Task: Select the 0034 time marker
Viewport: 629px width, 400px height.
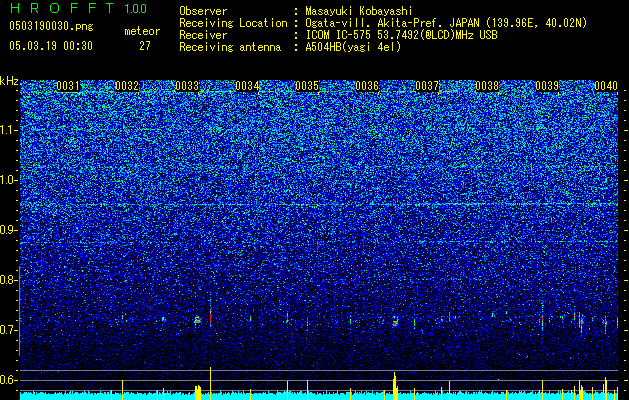Action: (247, 86)
